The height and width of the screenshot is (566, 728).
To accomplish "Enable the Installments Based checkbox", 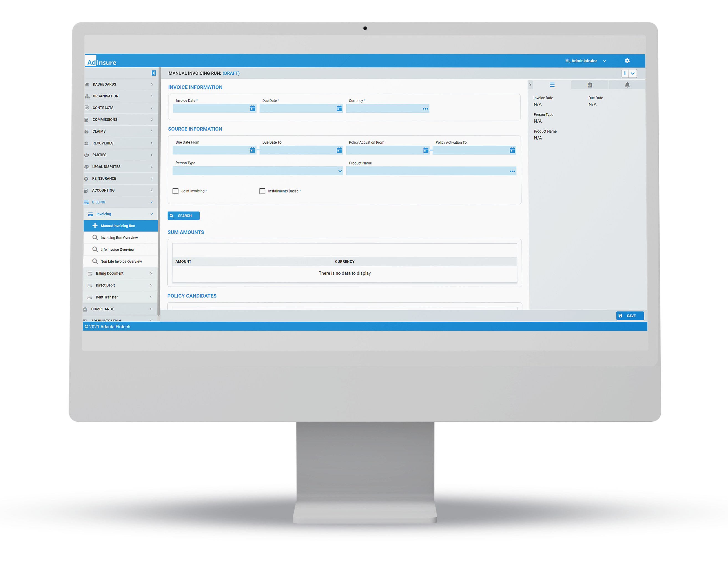I will point(262,191).
